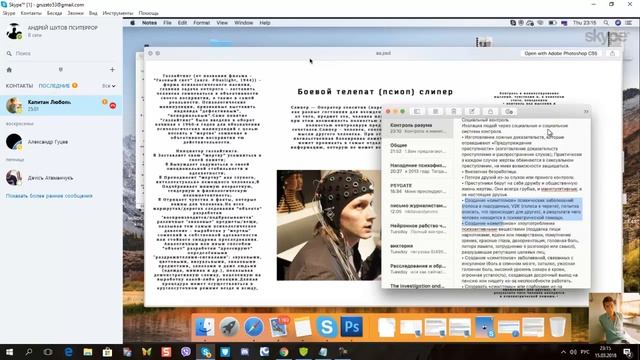640x360 pixels.
Task: Open Launchpad rocket in Dock
Action: [229, 327]
